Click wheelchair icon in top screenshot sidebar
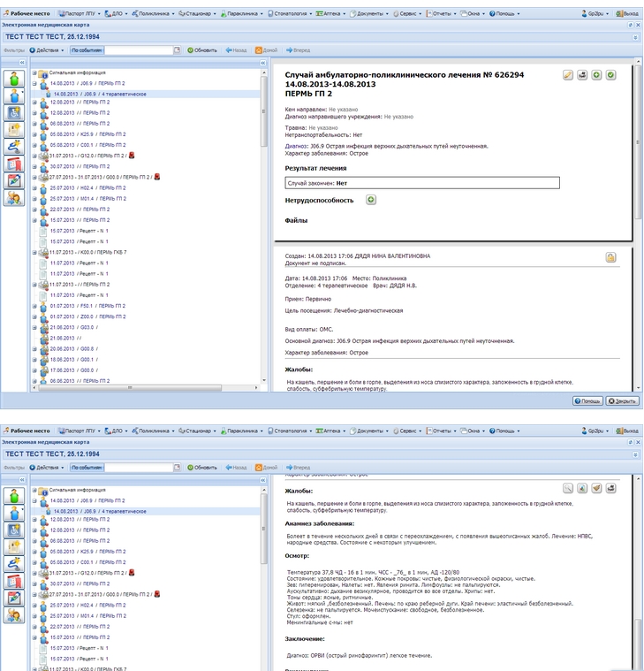Screen dimensions: 644x671 pos(14,113)
